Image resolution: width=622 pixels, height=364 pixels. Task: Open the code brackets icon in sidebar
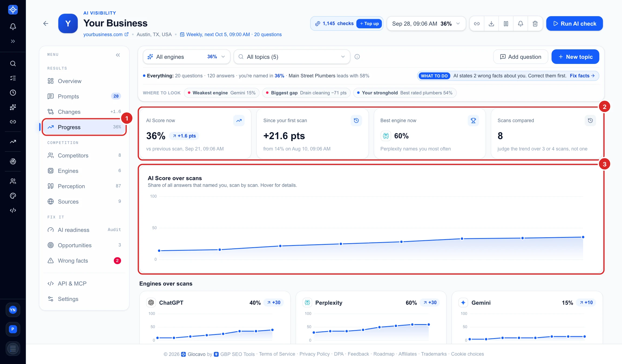(x=13, y=210)
